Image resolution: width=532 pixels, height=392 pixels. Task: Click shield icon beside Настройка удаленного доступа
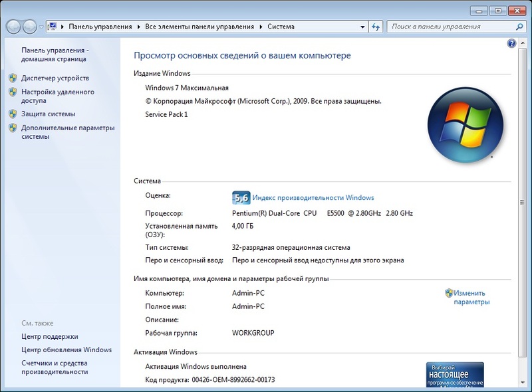13,92
